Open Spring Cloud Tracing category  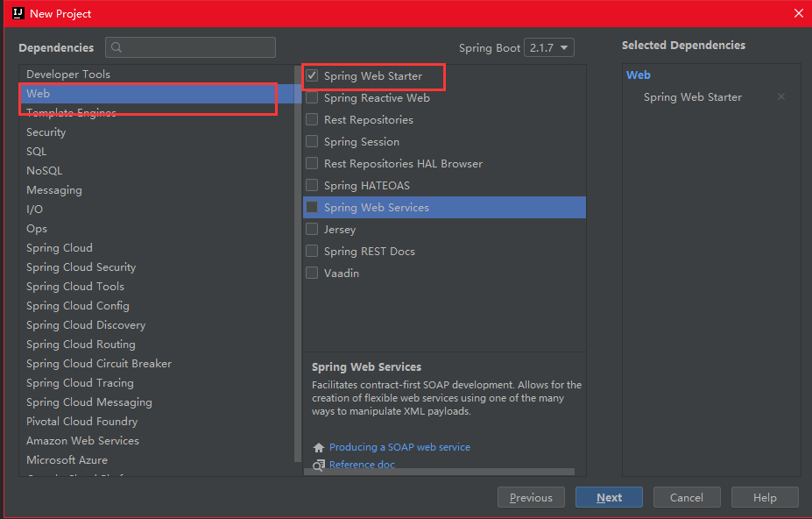[x=157, y=382]
